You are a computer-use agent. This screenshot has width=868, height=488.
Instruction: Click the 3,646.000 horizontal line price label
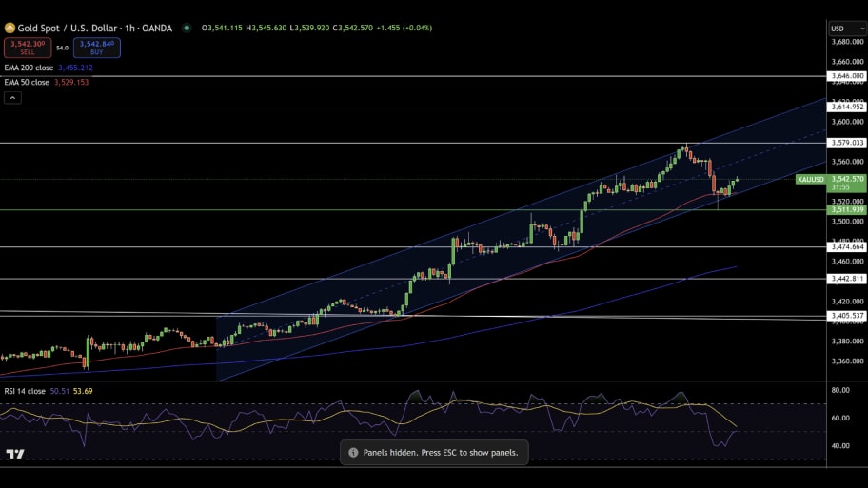point(846,75)
